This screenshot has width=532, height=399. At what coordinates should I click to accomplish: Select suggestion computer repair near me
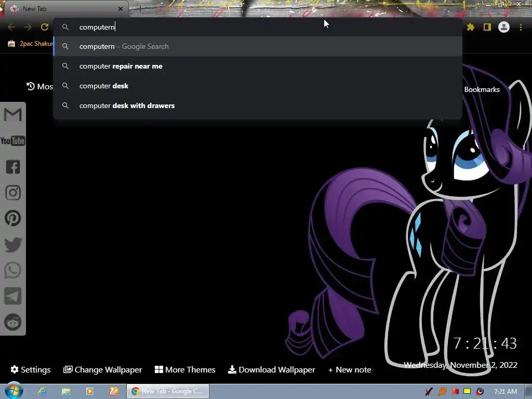258,66
